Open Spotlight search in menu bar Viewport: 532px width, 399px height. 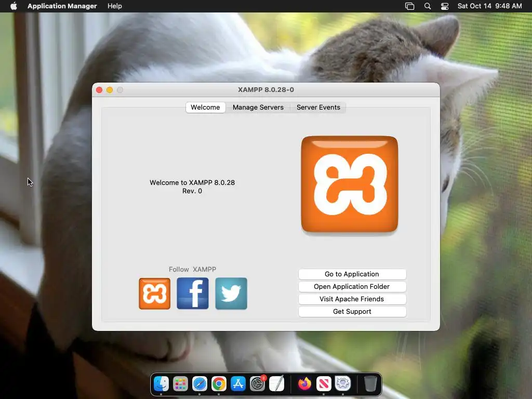tap(428, 6)
